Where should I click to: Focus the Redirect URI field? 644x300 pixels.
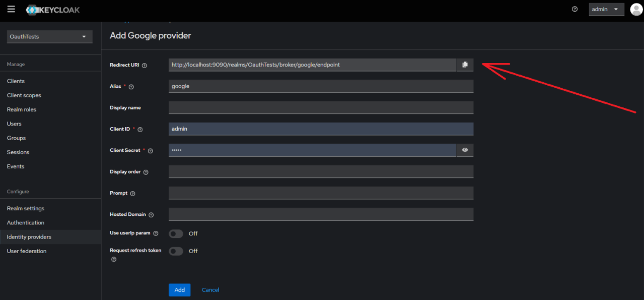[x=313, y=65]
